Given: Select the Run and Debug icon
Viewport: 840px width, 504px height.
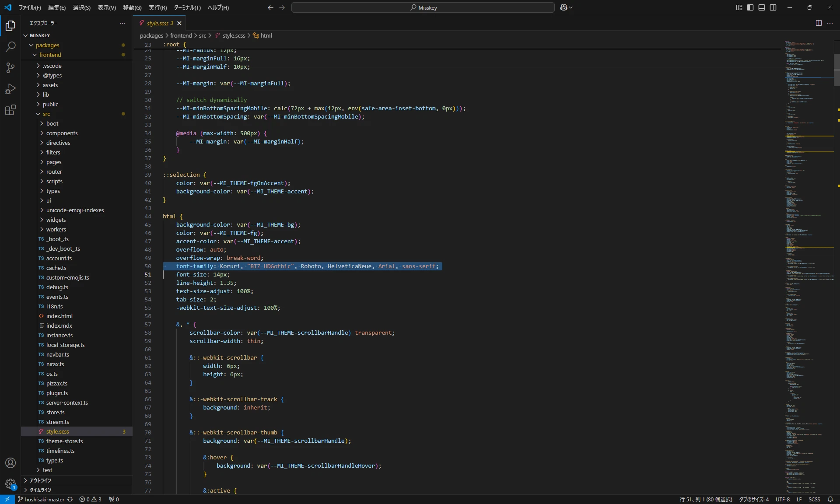Looking at the screenshot, I should point(10,89).
